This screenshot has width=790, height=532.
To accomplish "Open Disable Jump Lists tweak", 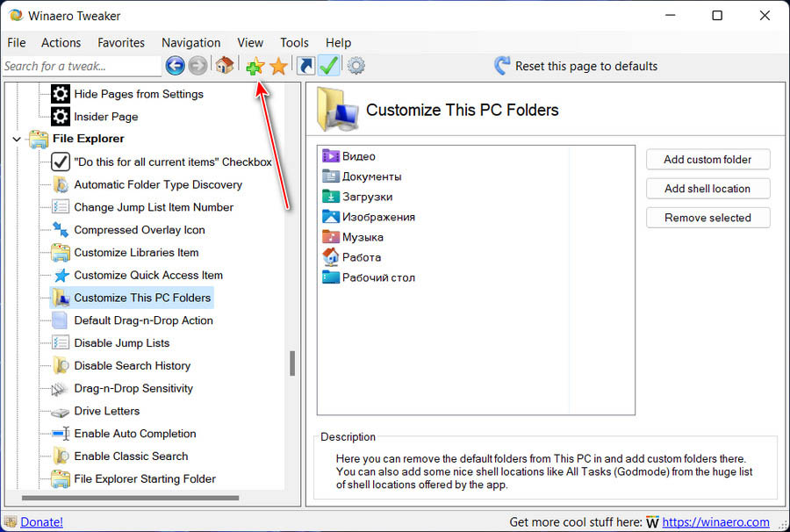I will tap(122, 343).
